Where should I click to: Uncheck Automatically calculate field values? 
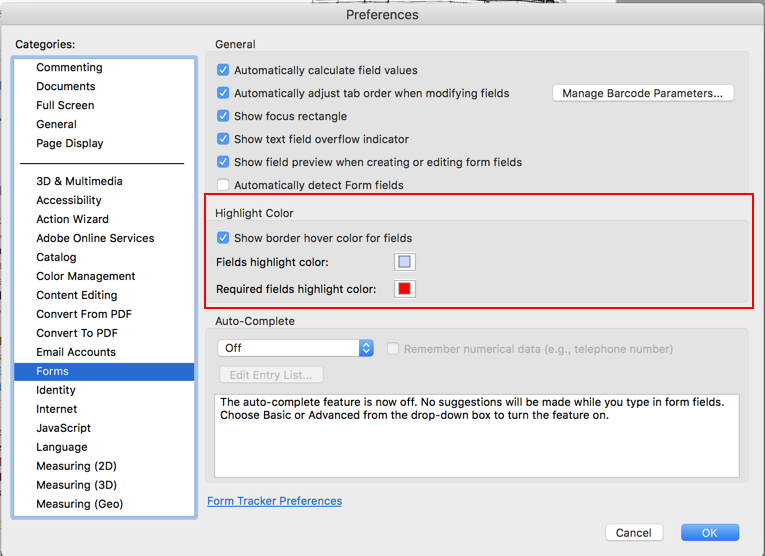[x=223, y=70]
